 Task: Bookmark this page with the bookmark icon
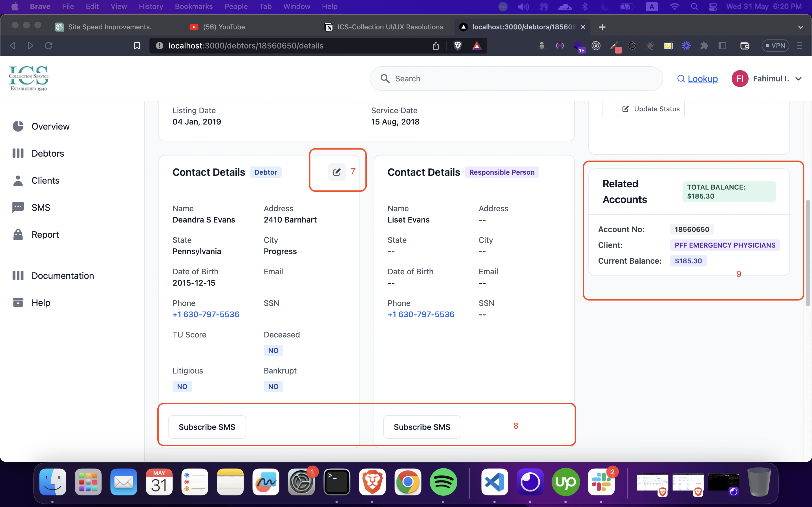[x=137, y=46]
